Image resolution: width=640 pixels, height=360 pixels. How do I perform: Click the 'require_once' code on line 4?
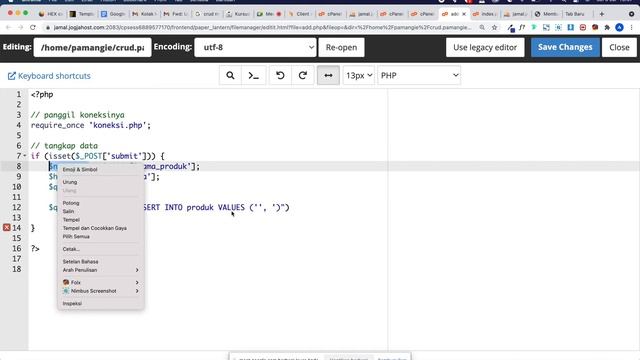point(57,125)
